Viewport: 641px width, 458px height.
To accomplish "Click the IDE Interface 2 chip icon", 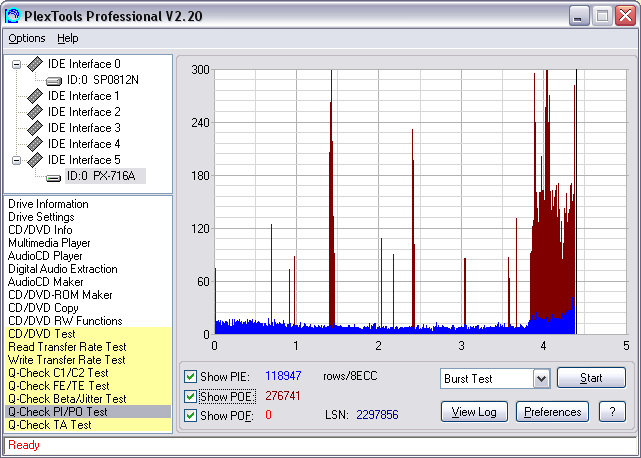I will point(35,112).
